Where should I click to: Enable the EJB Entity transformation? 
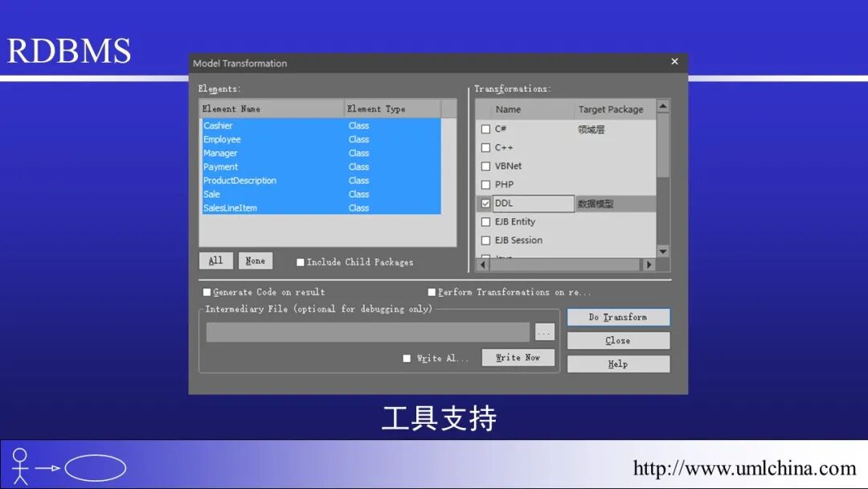point(486,221)
